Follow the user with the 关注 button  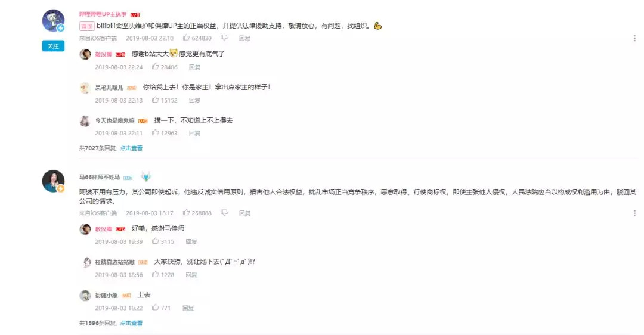[54, 46]
